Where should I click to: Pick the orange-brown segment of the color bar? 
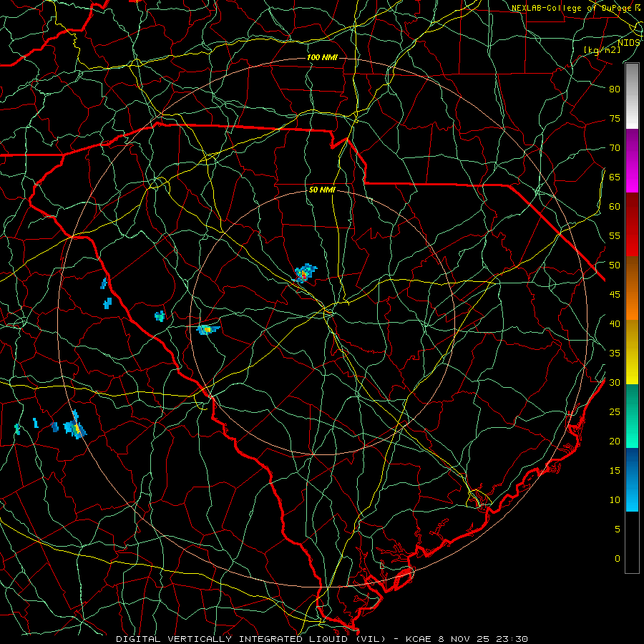point(632,288)
